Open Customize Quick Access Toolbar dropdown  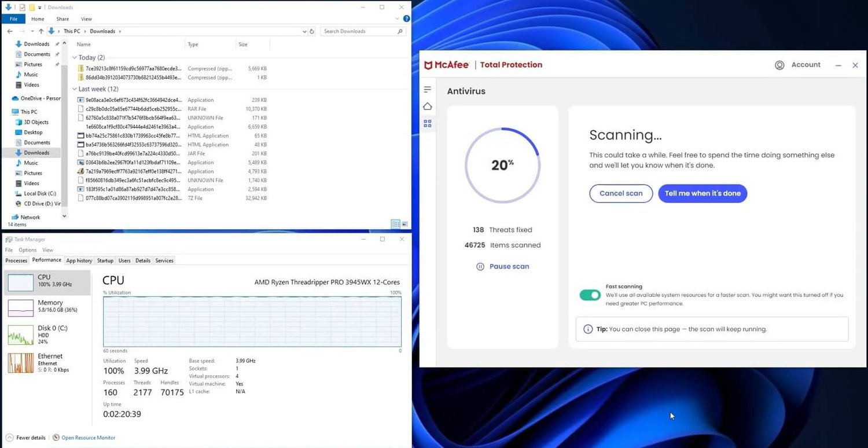click(x=40, y=8)
